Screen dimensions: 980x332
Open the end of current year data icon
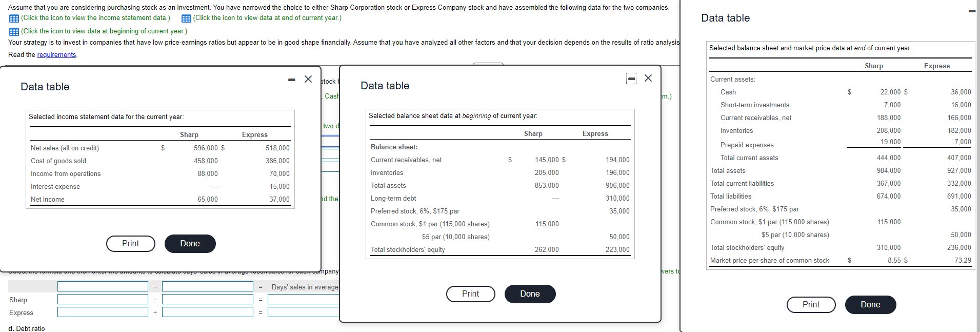pyautogui.click(x=186, y=18)
